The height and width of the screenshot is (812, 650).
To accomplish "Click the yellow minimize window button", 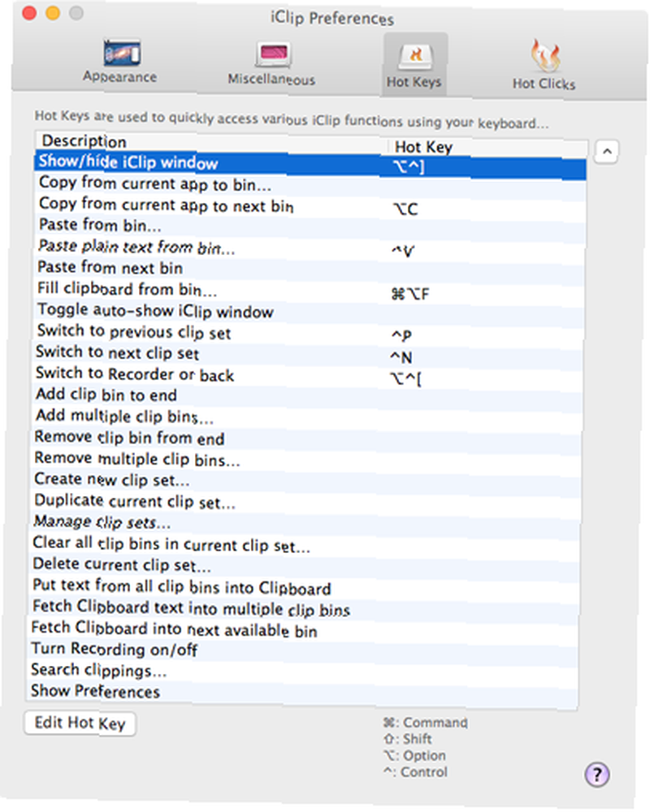I will tap(53, 13).
